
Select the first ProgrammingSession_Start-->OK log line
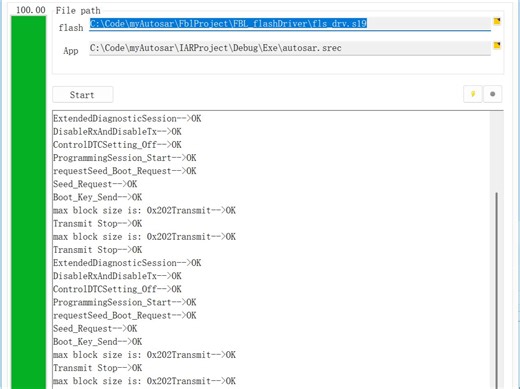tap(125, 158)
